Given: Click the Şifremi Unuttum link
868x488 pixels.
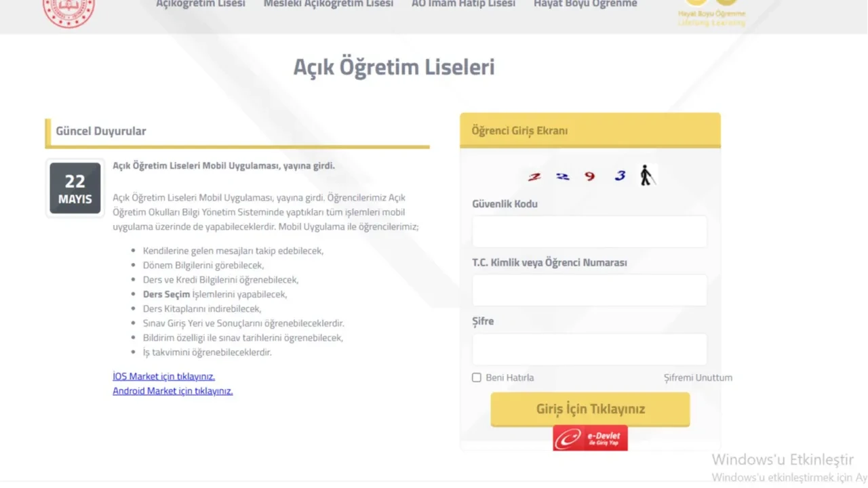Looking at the screenshot, I should tap(698, 378).
